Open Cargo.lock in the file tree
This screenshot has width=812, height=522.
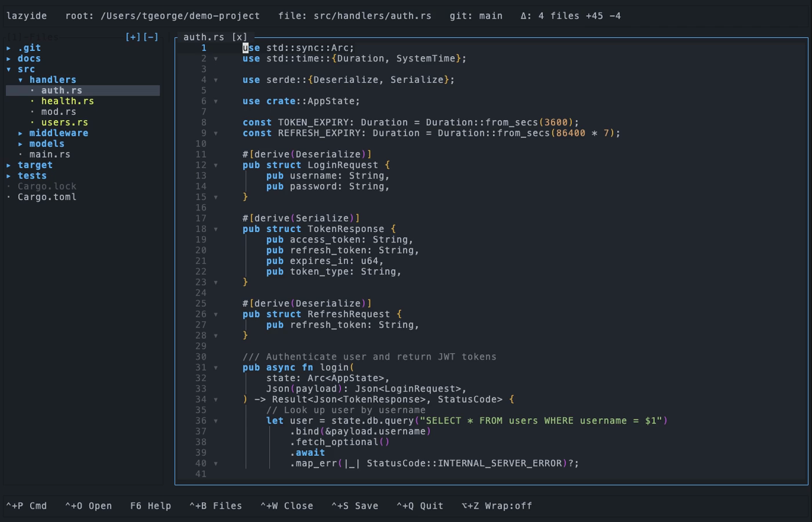tap(47, 186)
